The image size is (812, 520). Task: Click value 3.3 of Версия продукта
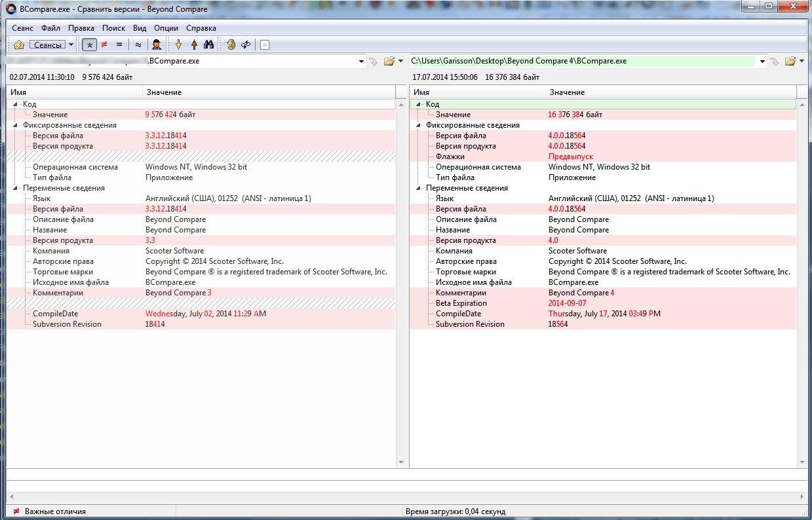(x=150, y=240)
